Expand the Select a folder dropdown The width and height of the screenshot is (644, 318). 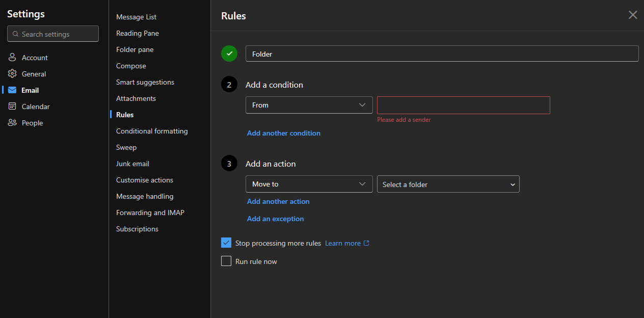[x=448, y=184]
